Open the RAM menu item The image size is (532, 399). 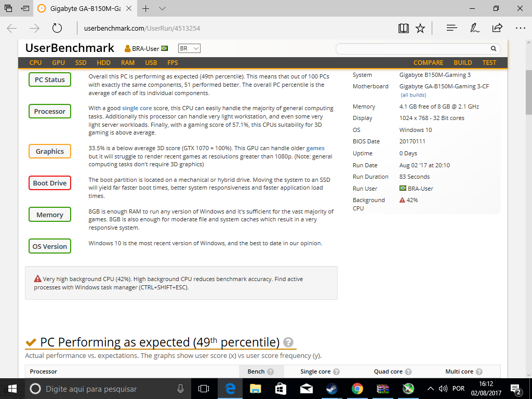[x=128, y=63]
